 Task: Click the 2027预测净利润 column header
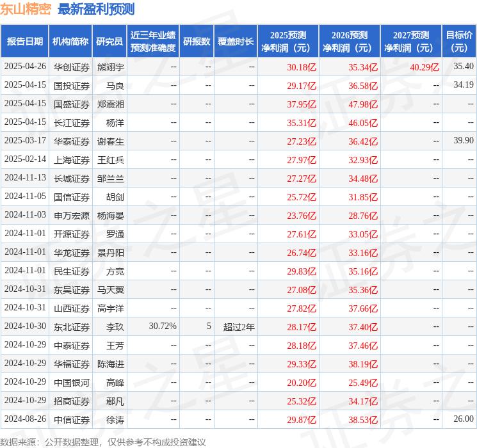[x=411, y=42]
